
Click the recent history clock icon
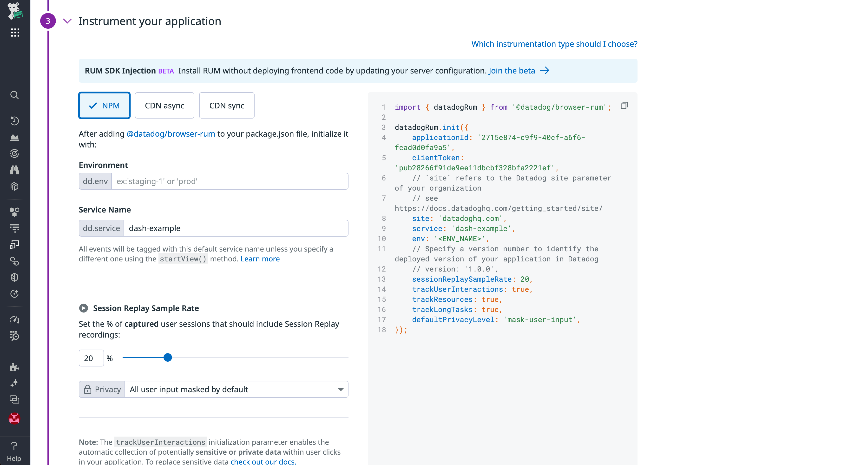pyautogui.click(x=14, y=121)
